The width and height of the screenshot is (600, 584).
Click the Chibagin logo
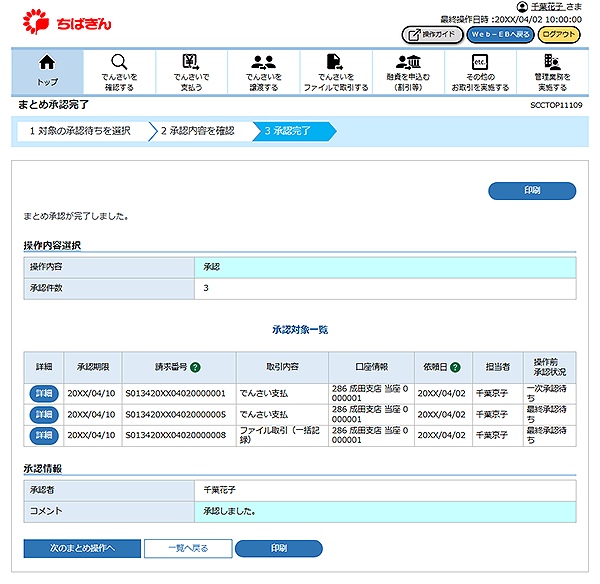point(67,19)
